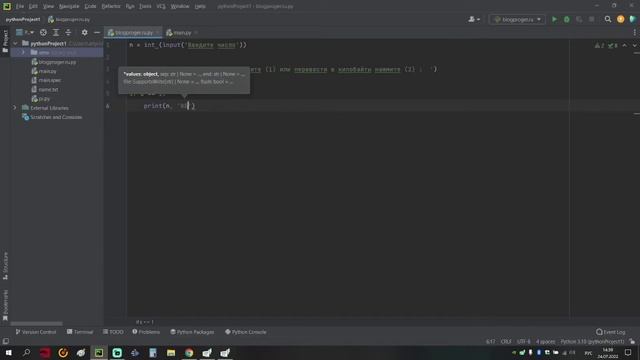This screenshot has height=360, width=640.
Task: Open the VCS menu
Action: [161, 6]
